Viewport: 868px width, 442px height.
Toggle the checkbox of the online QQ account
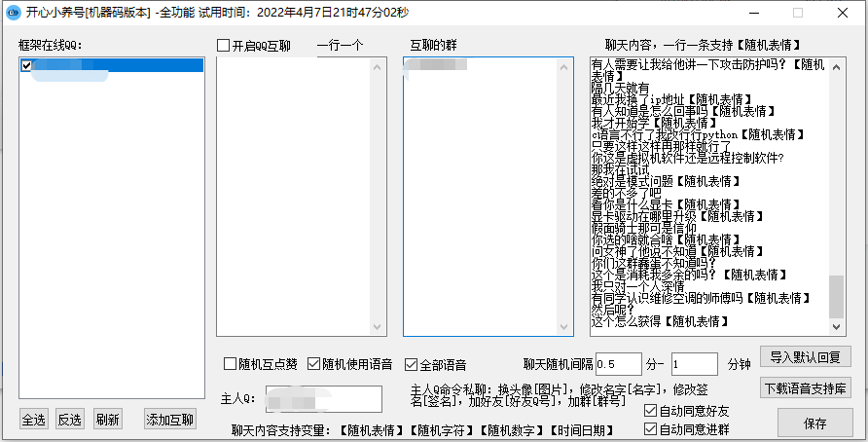[26, 65]
